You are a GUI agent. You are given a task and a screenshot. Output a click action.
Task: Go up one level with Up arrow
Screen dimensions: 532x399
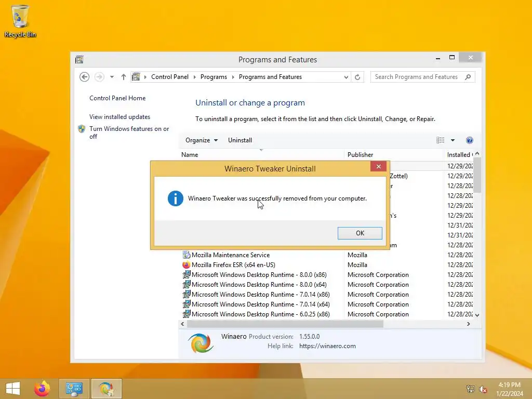(124, 77)
